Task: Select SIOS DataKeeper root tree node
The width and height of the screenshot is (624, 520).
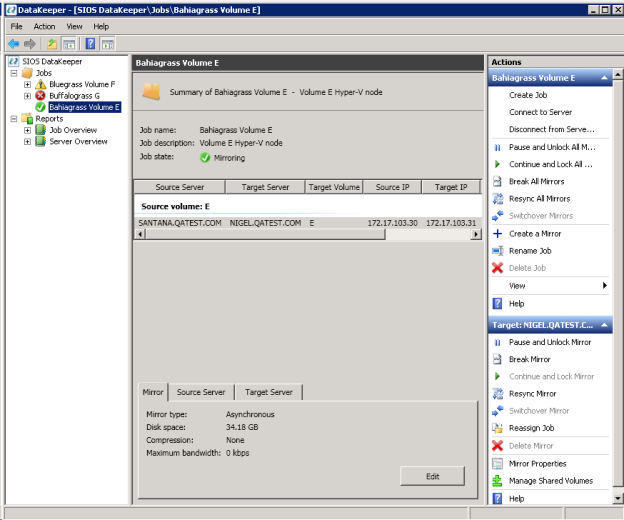Action: [x=52, y=62]
